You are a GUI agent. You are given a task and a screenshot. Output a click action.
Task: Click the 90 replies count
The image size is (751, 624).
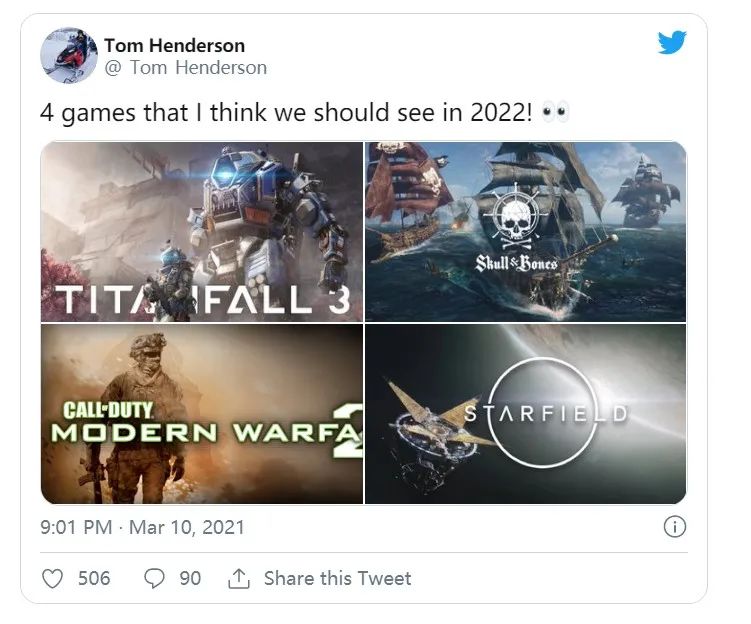point(190,579)
